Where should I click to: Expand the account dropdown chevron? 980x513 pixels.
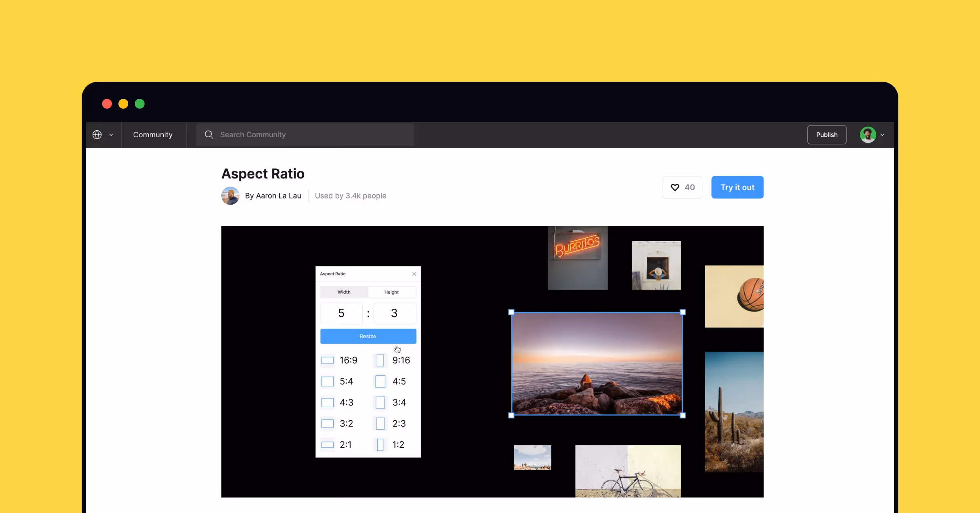coord(883,134)
